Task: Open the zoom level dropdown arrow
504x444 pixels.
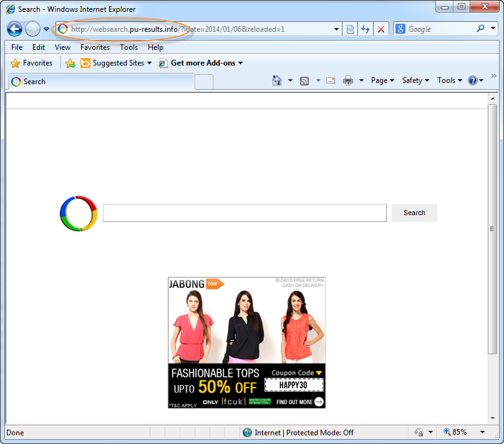Action: (482, 432)
